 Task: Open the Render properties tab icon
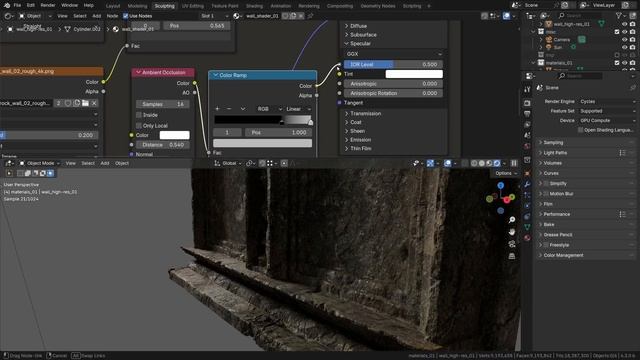pyautogui.click(x=527, y=103)
